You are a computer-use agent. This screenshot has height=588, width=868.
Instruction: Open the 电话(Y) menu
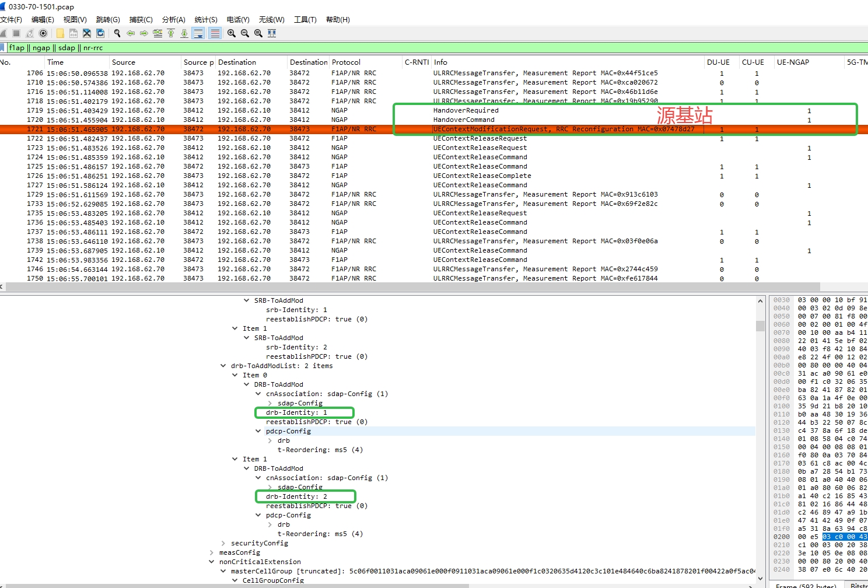(238, 19)
